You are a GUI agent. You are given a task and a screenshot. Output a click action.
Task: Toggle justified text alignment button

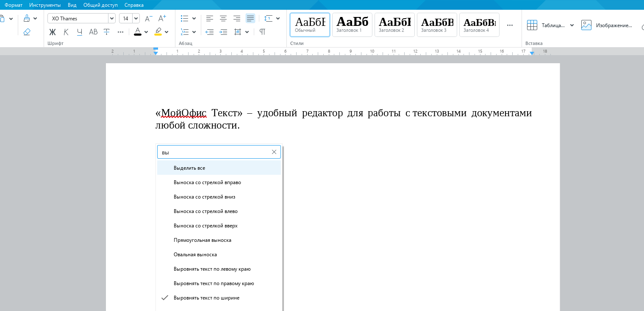(250, 18)
